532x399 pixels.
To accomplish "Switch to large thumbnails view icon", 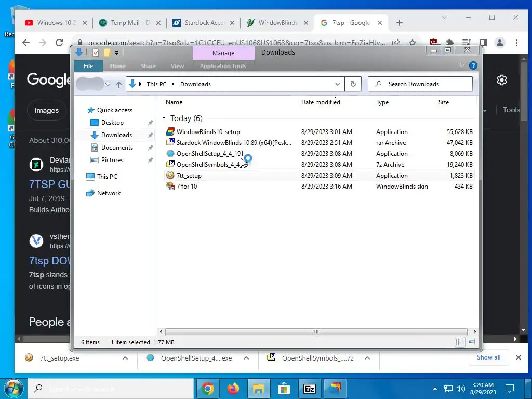I will click(x=471, y=342).
